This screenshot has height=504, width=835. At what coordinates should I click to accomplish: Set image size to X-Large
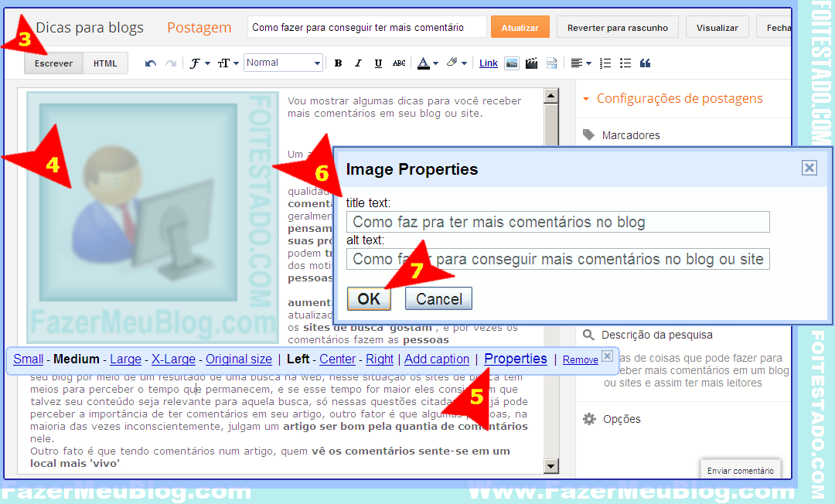pos(174,359)
